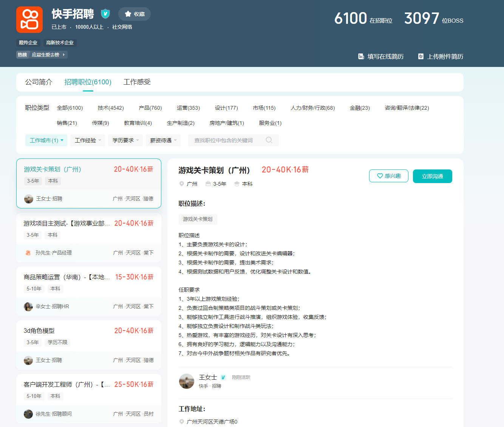Click the 上传附件简历 link
This screenshot has width=504, height=427.
pyautogui.click(x=441, y=56)
